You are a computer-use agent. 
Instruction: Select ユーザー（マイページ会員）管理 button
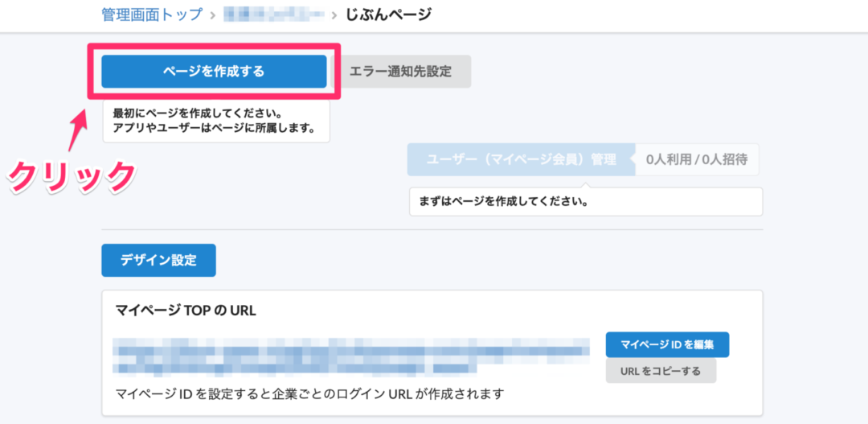point(521,159)
